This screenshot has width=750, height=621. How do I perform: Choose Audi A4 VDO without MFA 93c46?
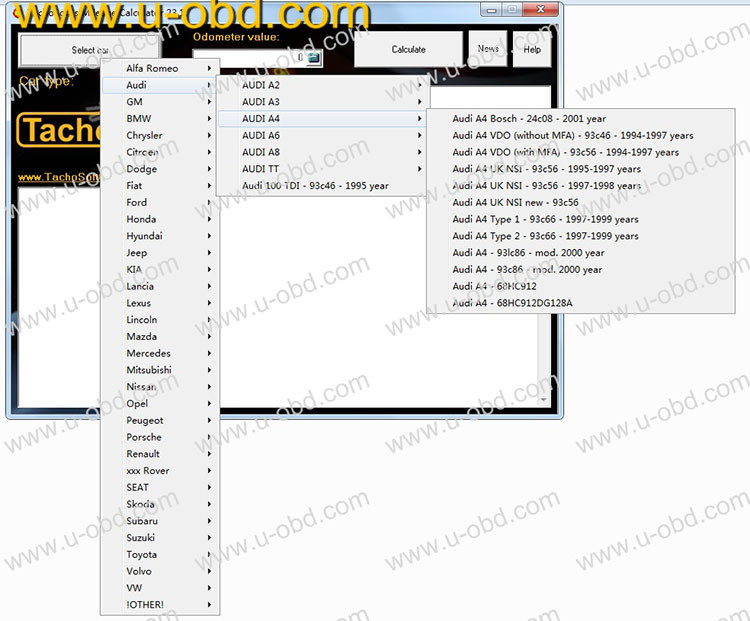(x=581, y=135)
